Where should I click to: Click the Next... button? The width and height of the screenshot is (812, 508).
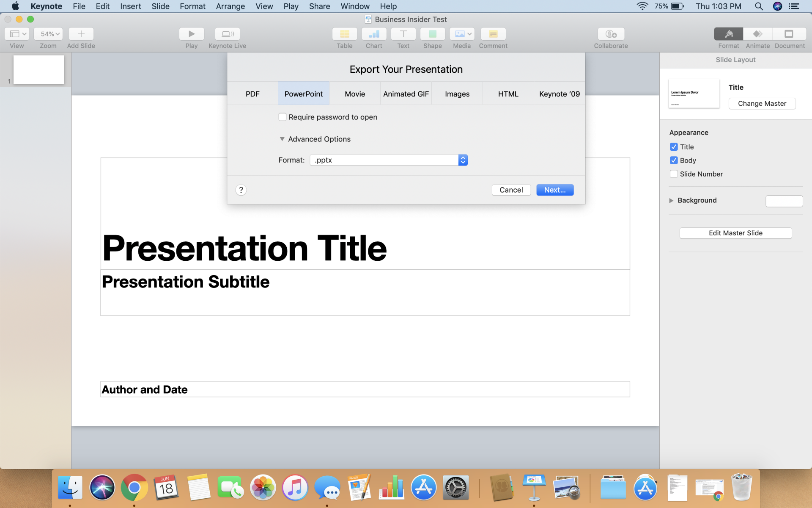click(x=554, y=190)
